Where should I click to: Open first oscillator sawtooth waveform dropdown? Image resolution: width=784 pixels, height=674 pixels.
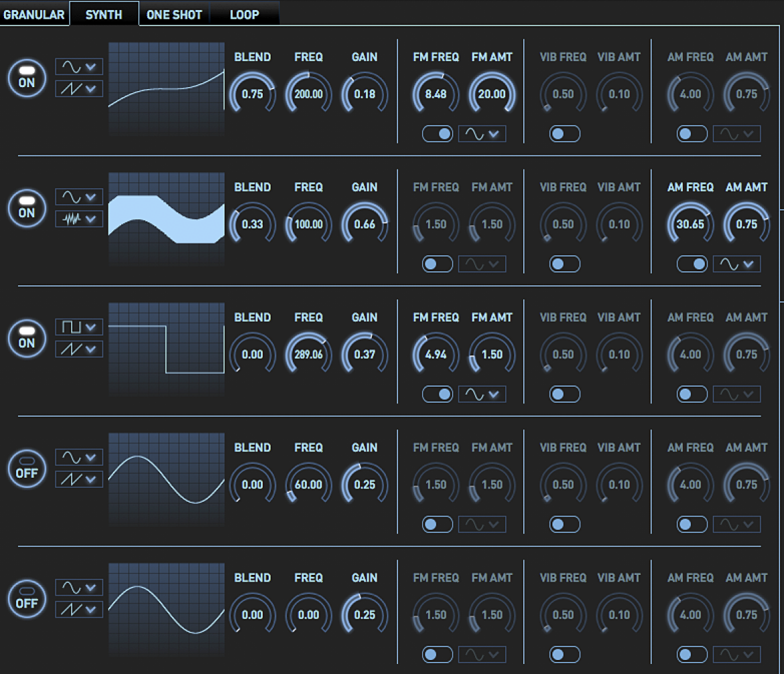(79, 88)
